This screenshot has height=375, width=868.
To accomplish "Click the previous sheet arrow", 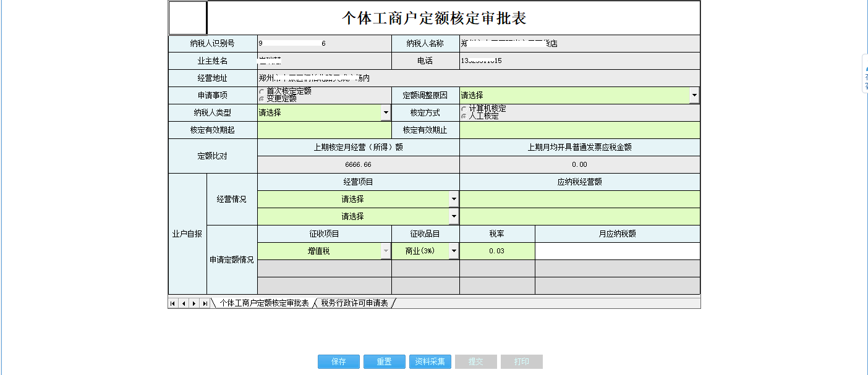I will coord(183,303).
